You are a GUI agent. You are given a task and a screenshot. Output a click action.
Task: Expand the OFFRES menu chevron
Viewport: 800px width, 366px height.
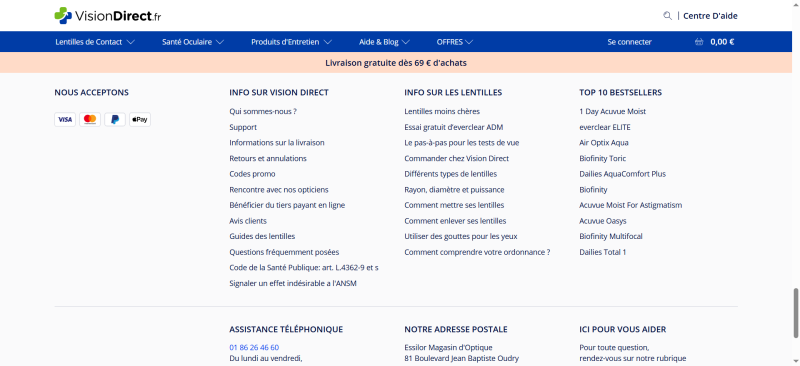(469, 42)
